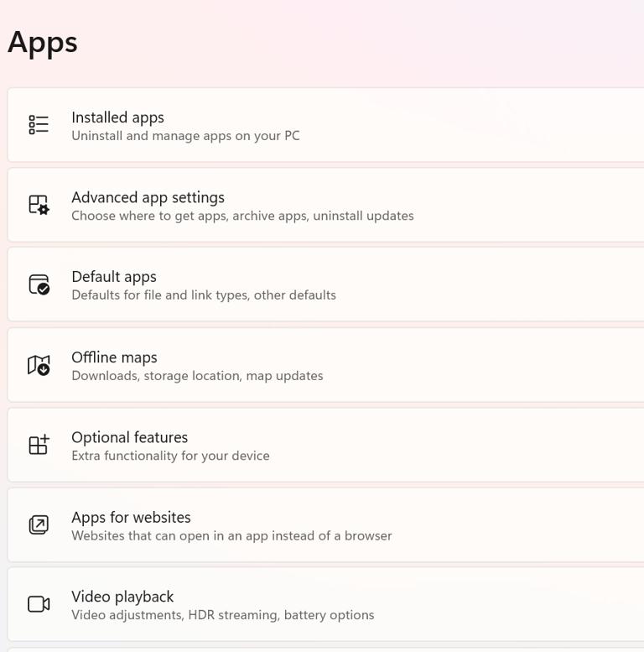The image size is (644, 652).
Task: Open Advanced app settings
Action: coord(148,197)
